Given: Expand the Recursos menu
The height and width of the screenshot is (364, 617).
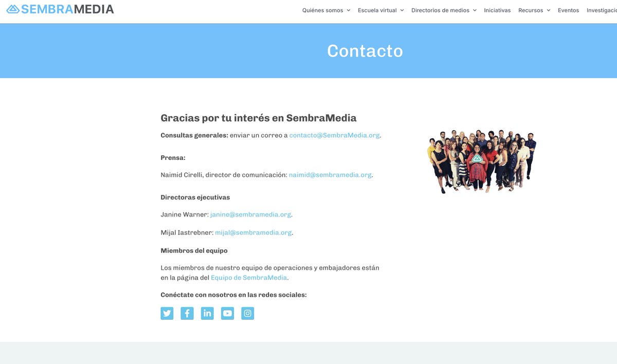Looking at the screenshot, I should click(x=534, y=10).
